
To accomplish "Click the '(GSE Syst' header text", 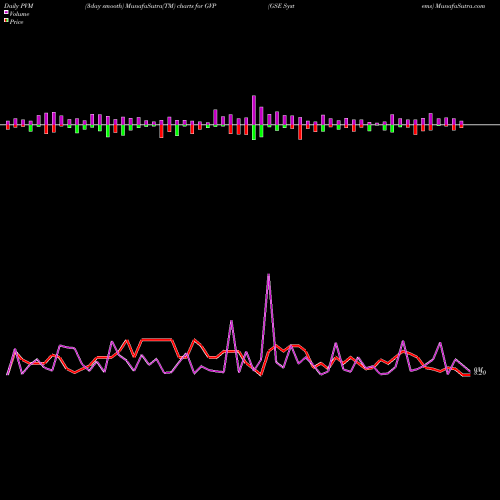I will 281,6.
